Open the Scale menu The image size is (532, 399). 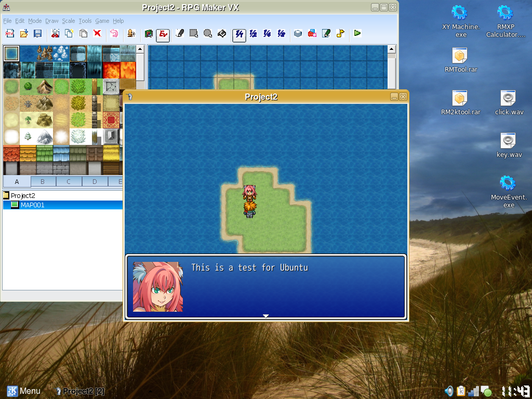pyautogui.click(x=69, y=21)
